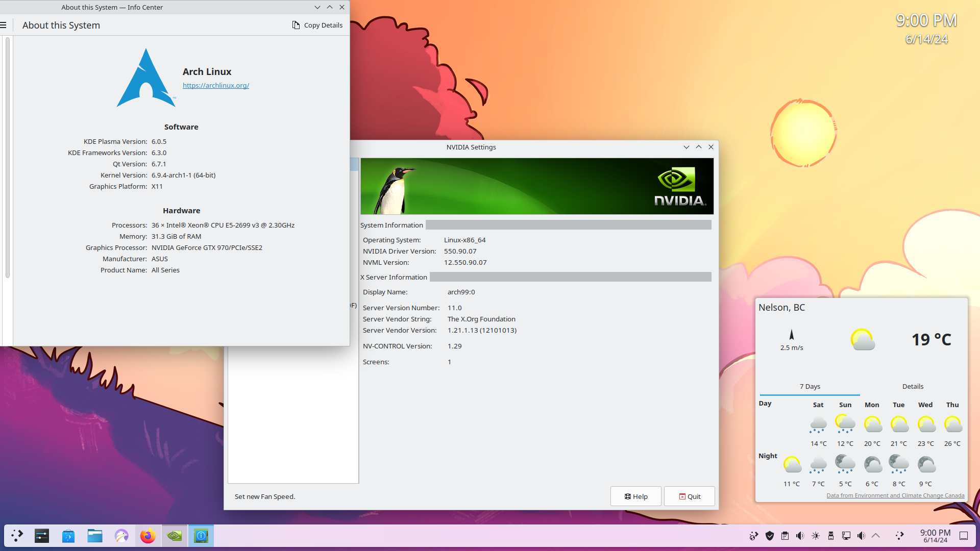Viewport: 980px width, 551px height.
Task: Expand hidden system tray icons
Action: click(x=876, y=536)
